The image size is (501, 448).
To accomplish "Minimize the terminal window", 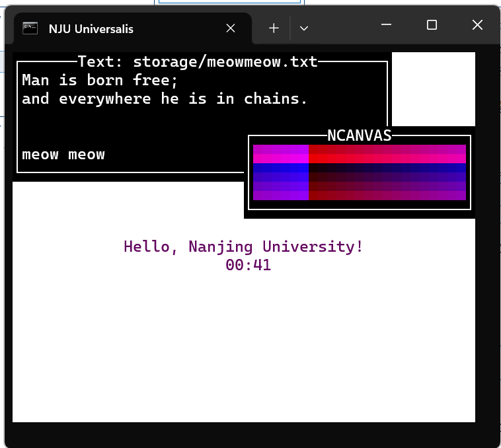I will coord(387,25).
